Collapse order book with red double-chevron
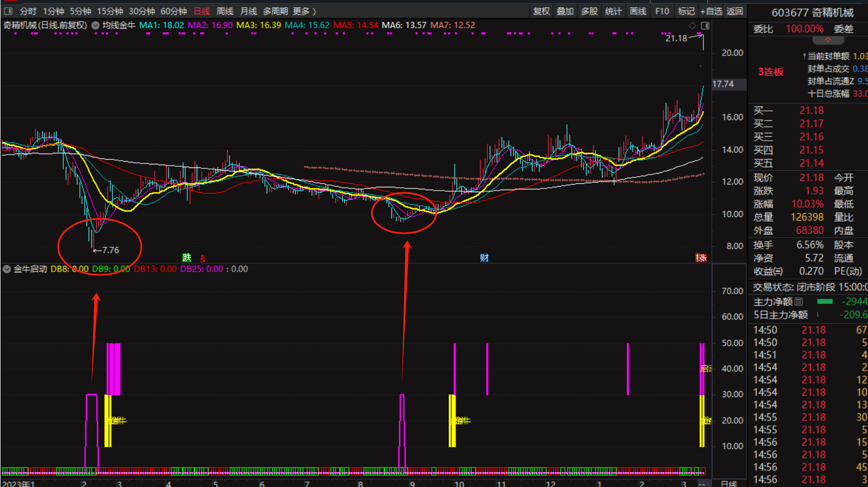The image size is (868, 487). coord(828,40)
